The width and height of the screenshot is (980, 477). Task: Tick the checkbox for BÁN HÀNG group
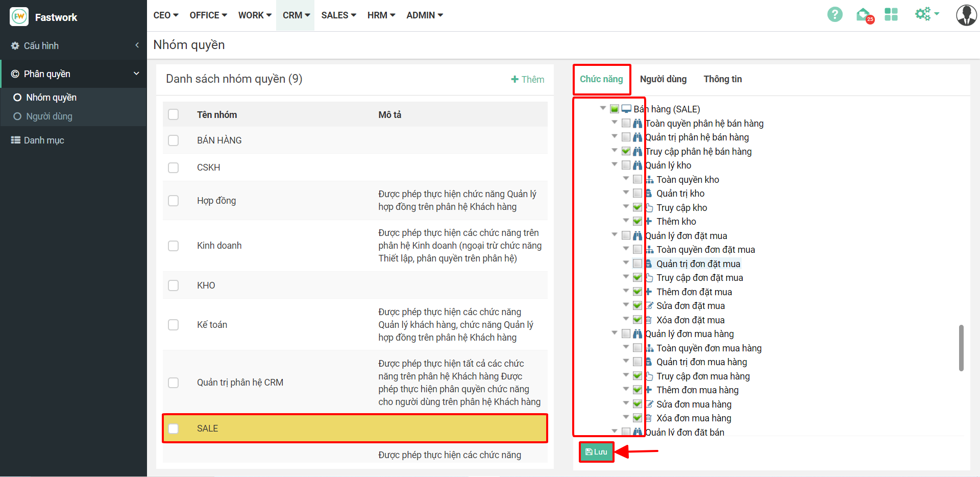point(174,140)
